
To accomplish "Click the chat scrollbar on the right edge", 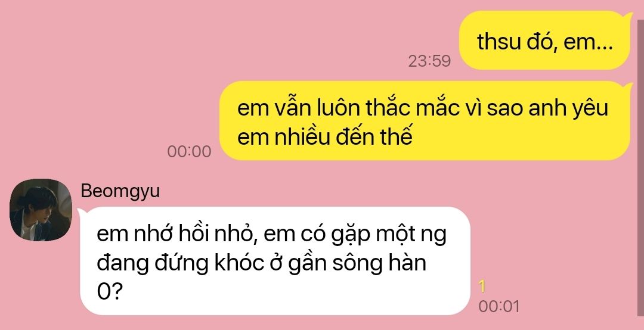I will pos(640,164).
